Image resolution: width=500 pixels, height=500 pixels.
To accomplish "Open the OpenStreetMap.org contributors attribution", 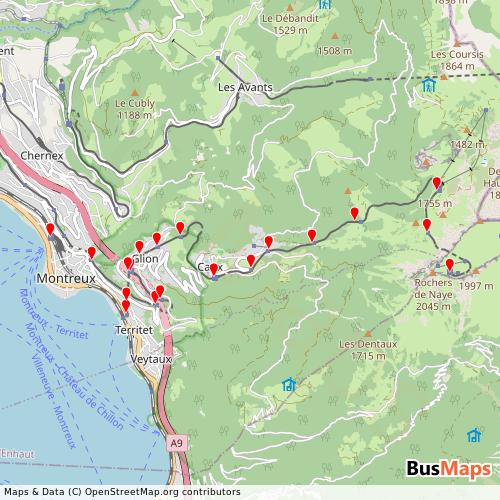I will (x=162, y=492).
